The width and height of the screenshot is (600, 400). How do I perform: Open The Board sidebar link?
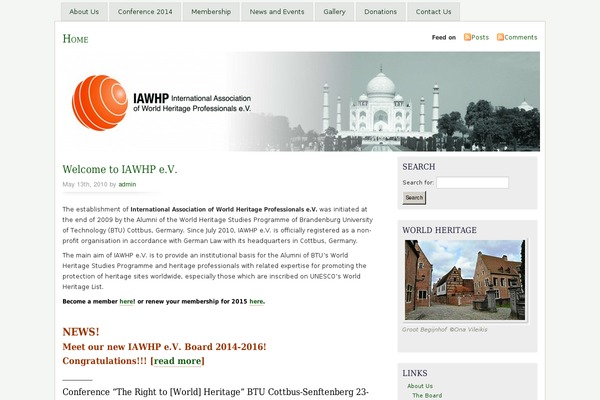tap(427, 396)
